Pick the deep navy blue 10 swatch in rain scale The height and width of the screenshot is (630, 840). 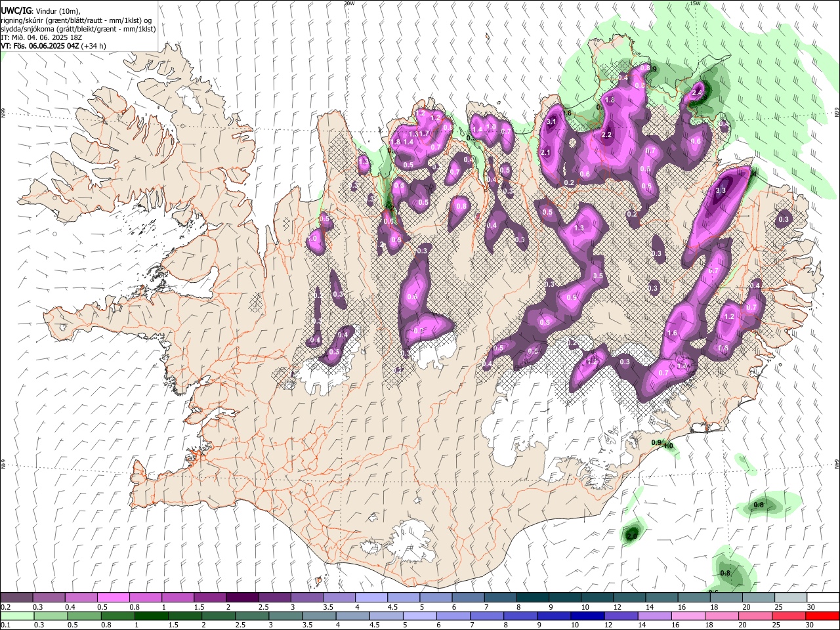pos(587,616)
